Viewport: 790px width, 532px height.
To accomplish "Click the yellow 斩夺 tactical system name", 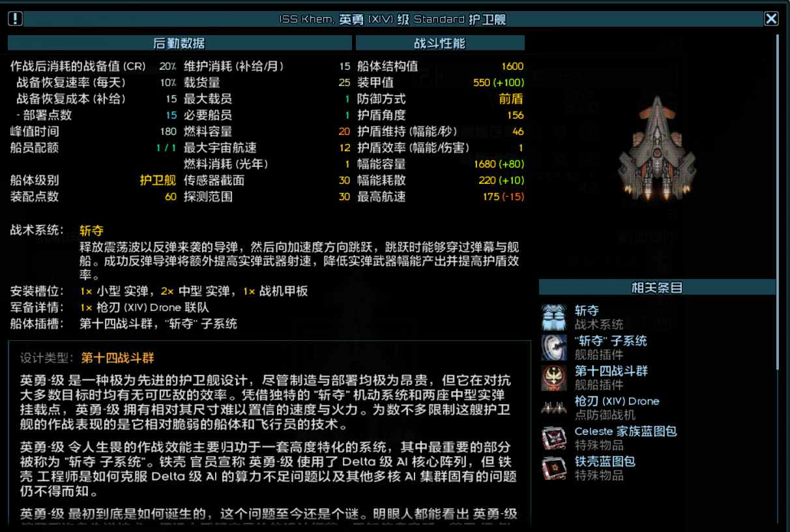I will pos(91,231).
